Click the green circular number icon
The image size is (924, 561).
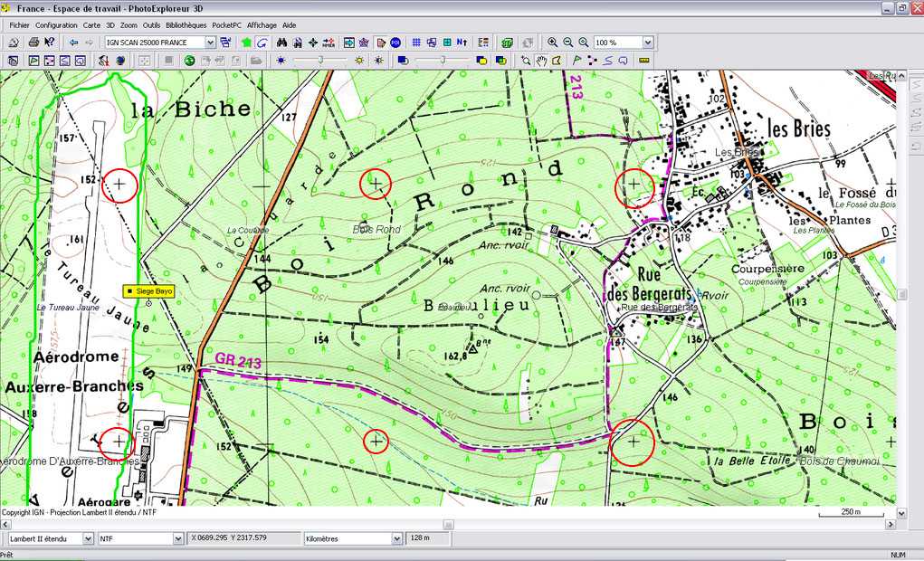pyautogui.click(x=189, y=60)
